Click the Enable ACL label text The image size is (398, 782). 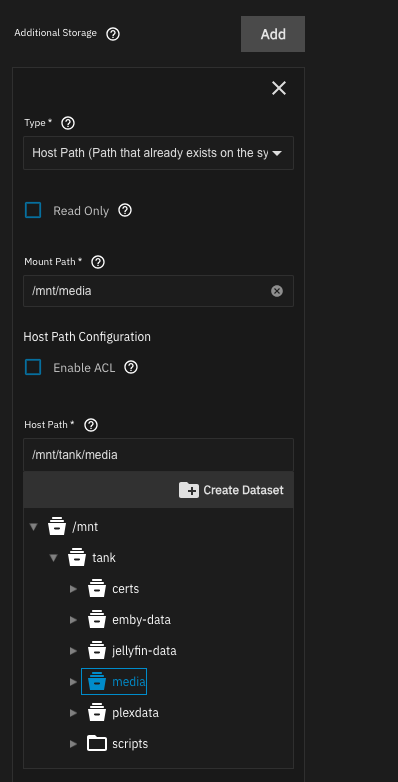pyautogui.click(x=84, y=368)
